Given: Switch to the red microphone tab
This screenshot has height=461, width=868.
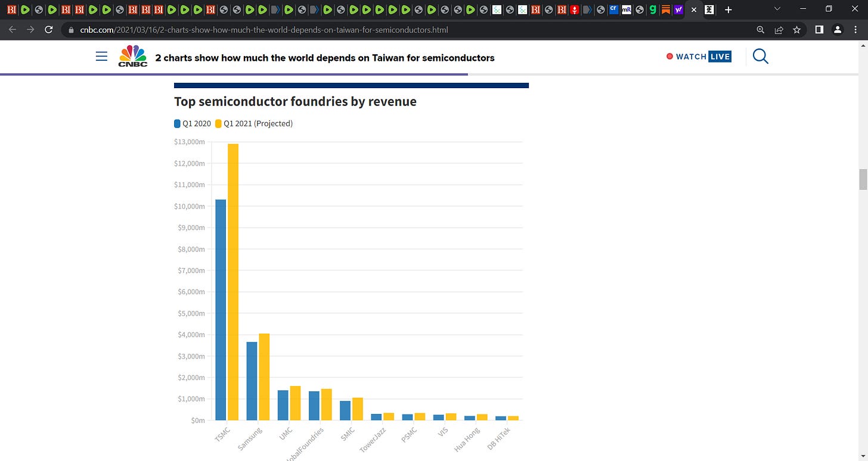Looking at the screenshot, I should click(x=574, y=10).
